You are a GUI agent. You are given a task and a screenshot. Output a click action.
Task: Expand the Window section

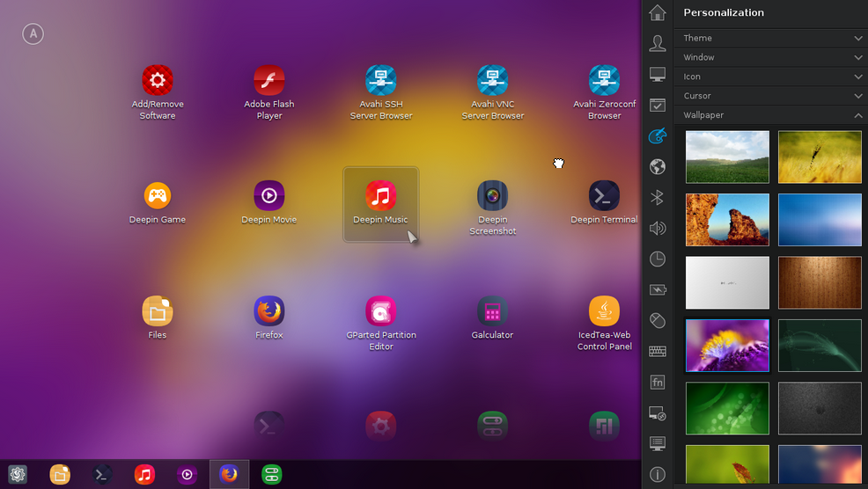coord(770,57)
